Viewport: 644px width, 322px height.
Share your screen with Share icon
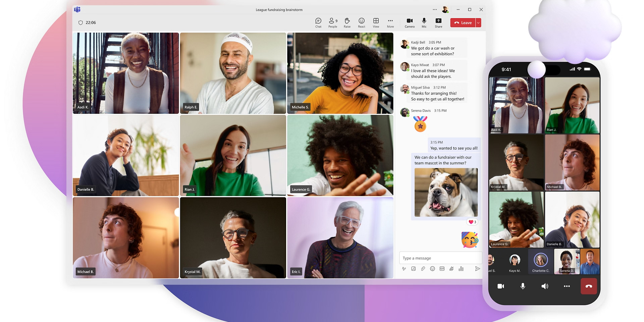pos(438,22)
